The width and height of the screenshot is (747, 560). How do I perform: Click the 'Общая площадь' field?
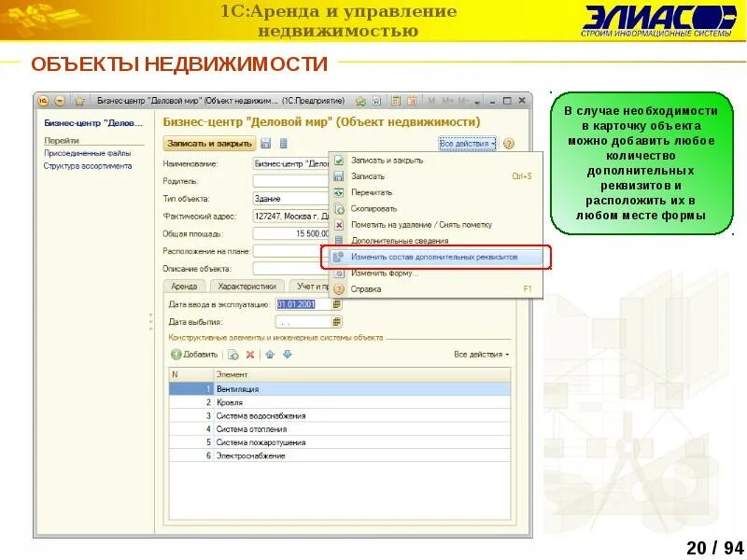(290, 234)
